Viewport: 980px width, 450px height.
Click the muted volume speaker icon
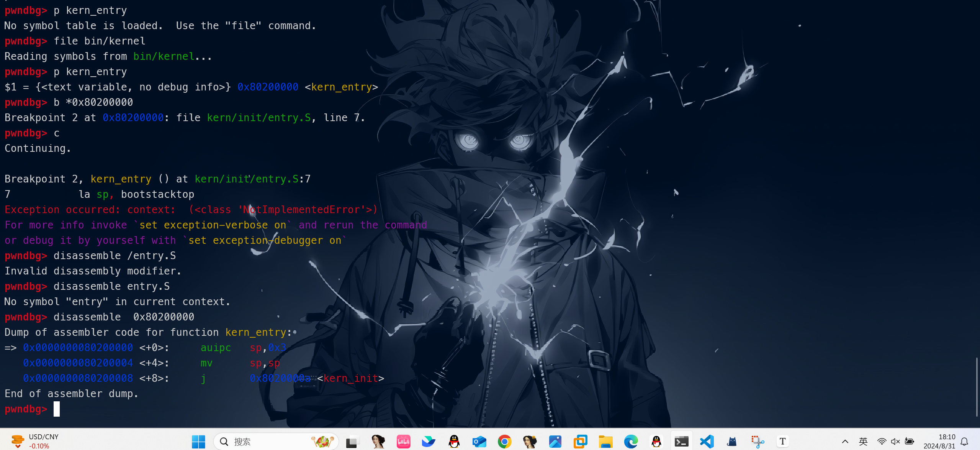pos(895,442)
